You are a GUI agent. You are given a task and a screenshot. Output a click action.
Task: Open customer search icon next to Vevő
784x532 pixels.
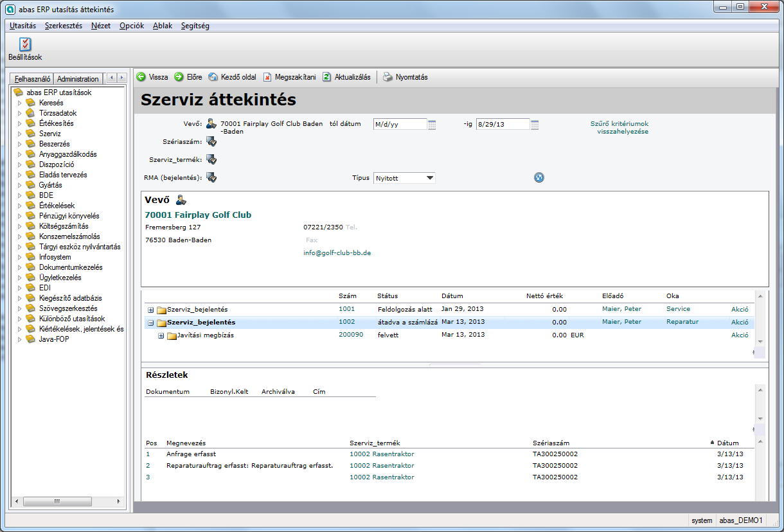pos(211,124)
